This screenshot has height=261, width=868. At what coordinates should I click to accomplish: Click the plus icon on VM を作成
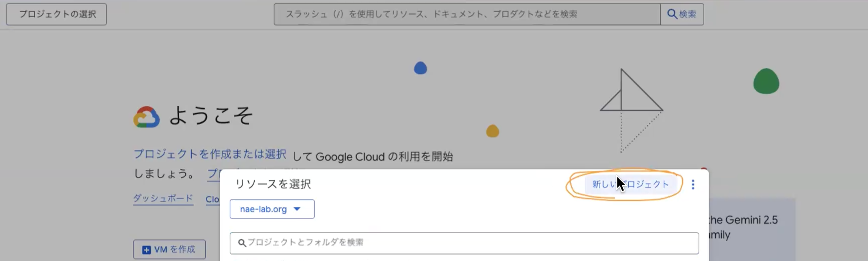tap(146, 250)
